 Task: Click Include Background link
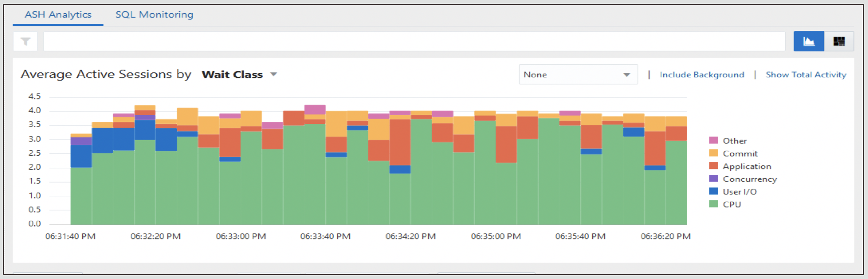click(701, 74)
